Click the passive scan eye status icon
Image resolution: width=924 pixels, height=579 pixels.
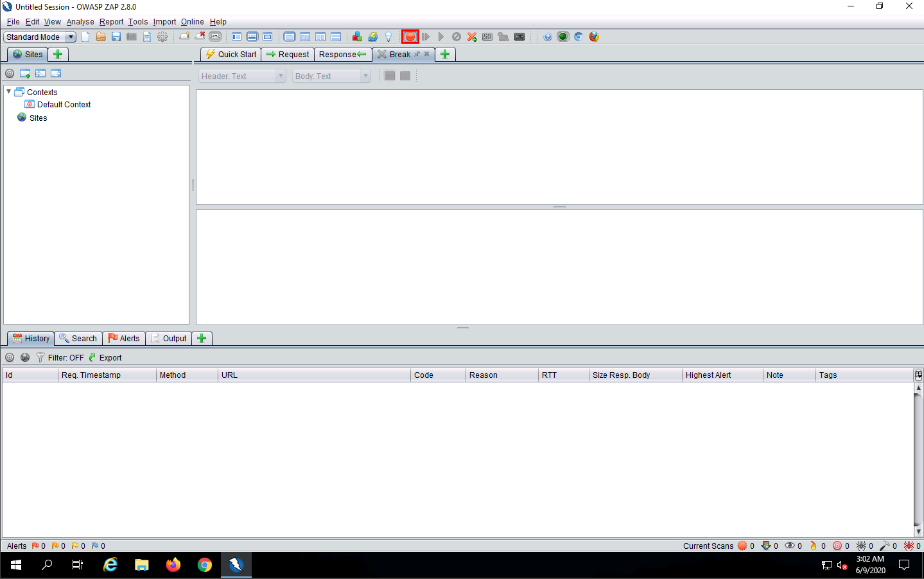790,546
